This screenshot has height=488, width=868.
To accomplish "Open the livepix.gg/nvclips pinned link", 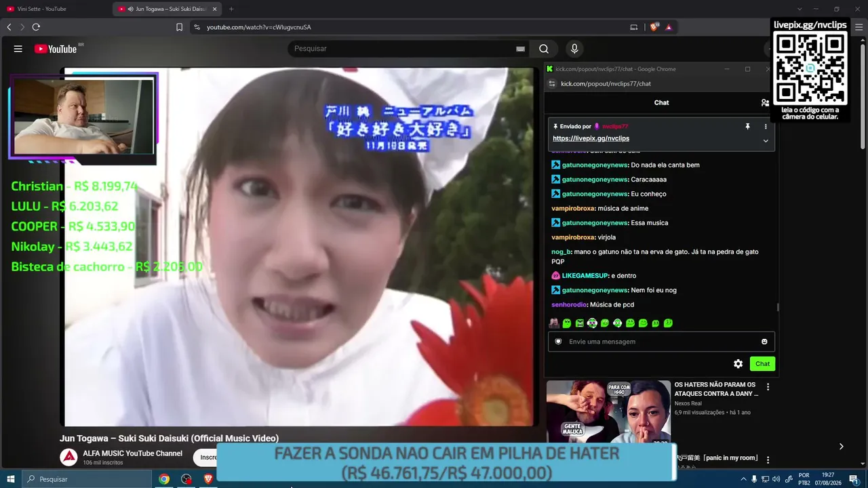I will pos(591,138).
